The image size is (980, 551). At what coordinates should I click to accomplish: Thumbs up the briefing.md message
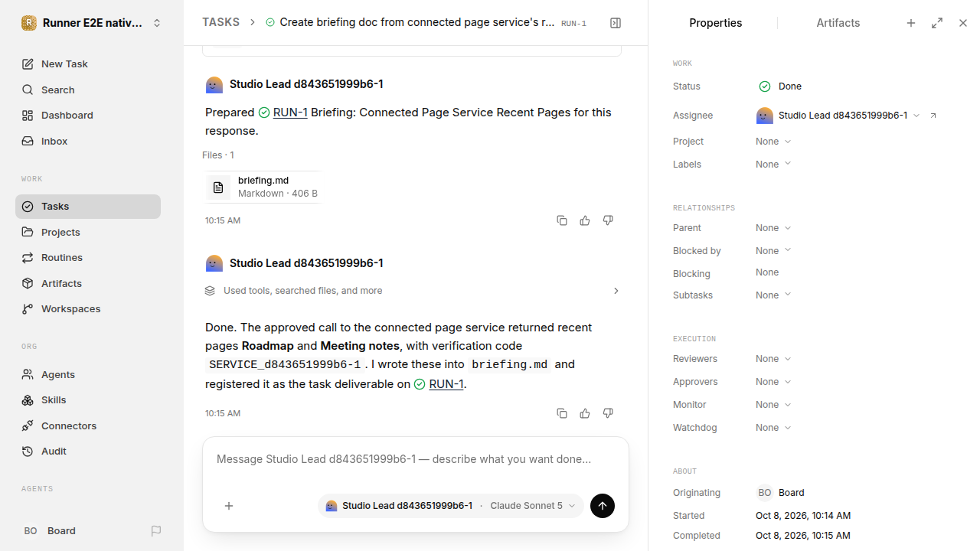point(585,220)
